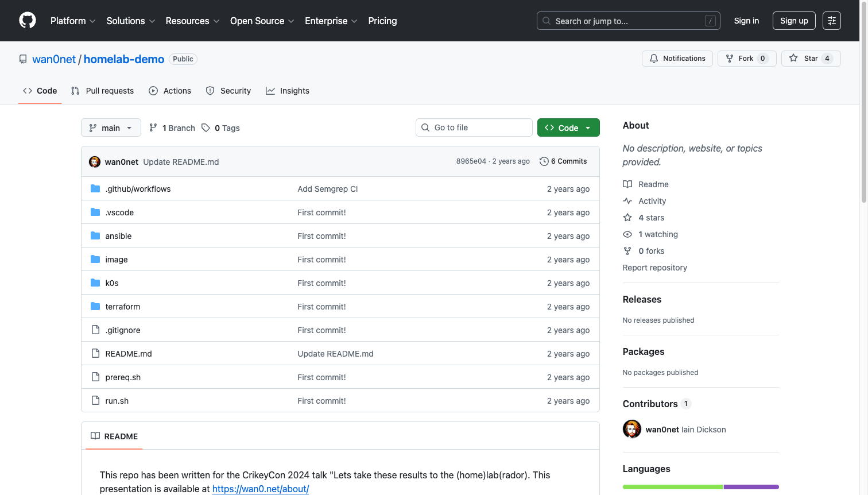The image size is (868, 495).
Task: Star the homelab-demo repository
Action: pos(811,59)
